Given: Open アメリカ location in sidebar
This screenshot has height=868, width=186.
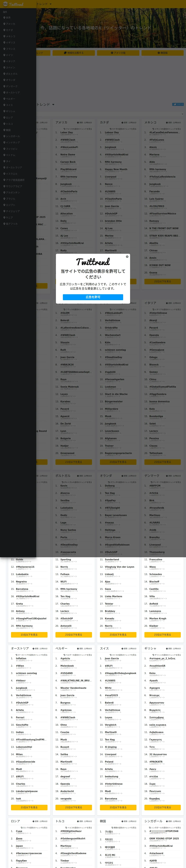Looking at the screenshot, I should point(9,24).
